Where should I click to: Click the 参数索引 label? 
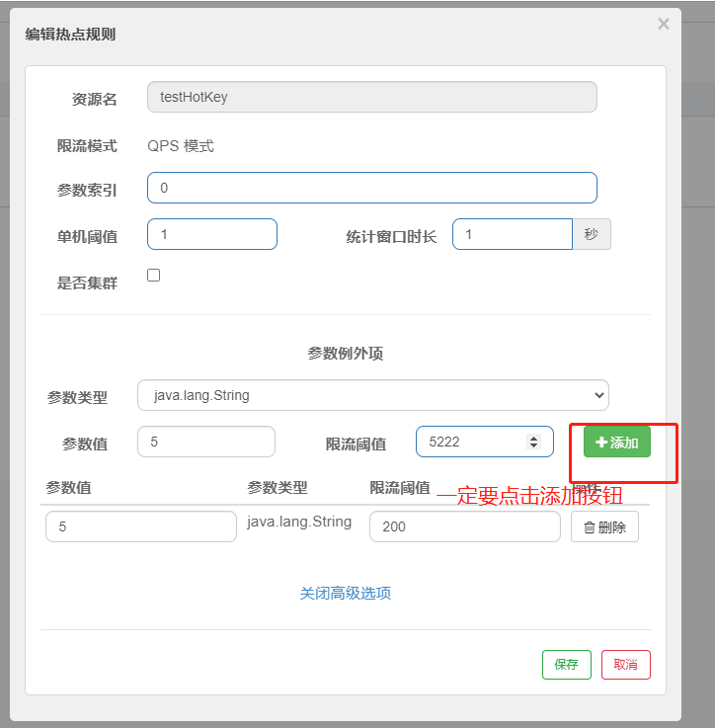coord(87,190)
